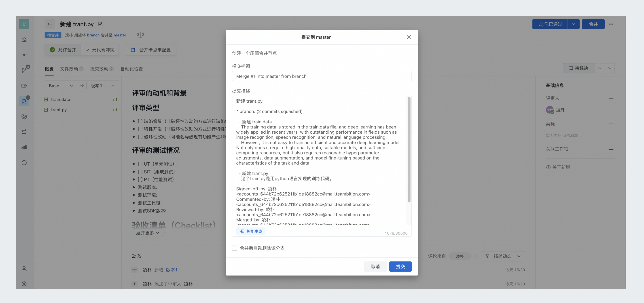Click the 提交 button in dialog
This screenshot has width=644, height=303.
pos(400,266)
